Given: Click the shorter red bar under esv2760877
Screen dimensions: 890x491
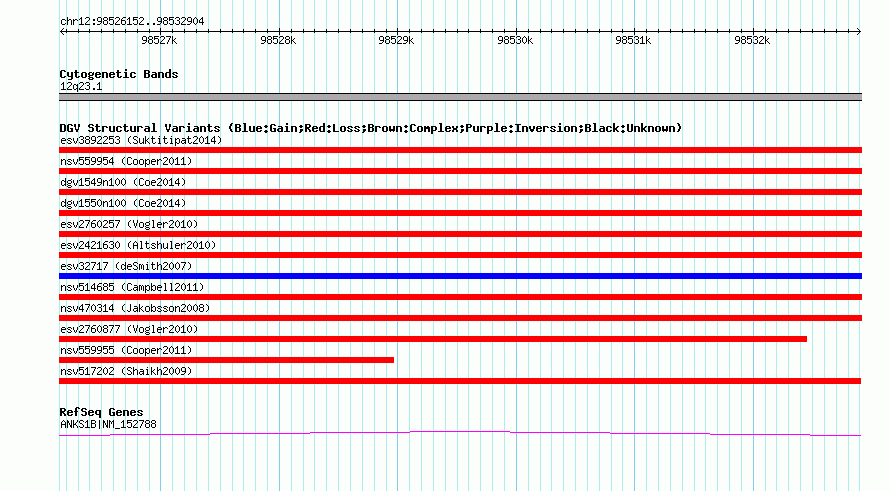Looking at the screenshot, I should point(433,339).
